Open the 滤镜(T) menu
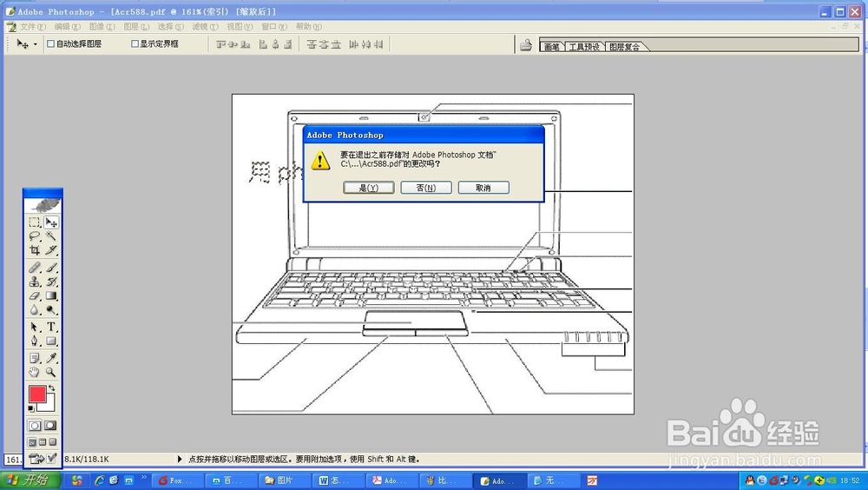The width and height of the screenshot is (868, 490). [x=206, y=27]
